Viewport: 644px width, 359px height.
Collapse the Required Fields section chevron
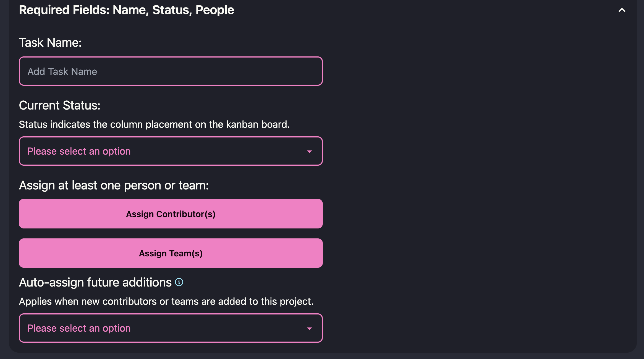pyautogui.click(x=622, y=10)
